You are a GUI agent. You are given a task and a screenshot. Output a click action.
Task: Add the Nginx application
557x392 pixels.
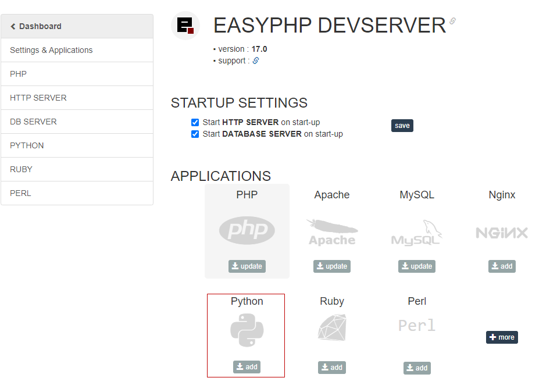pos(502,266)
